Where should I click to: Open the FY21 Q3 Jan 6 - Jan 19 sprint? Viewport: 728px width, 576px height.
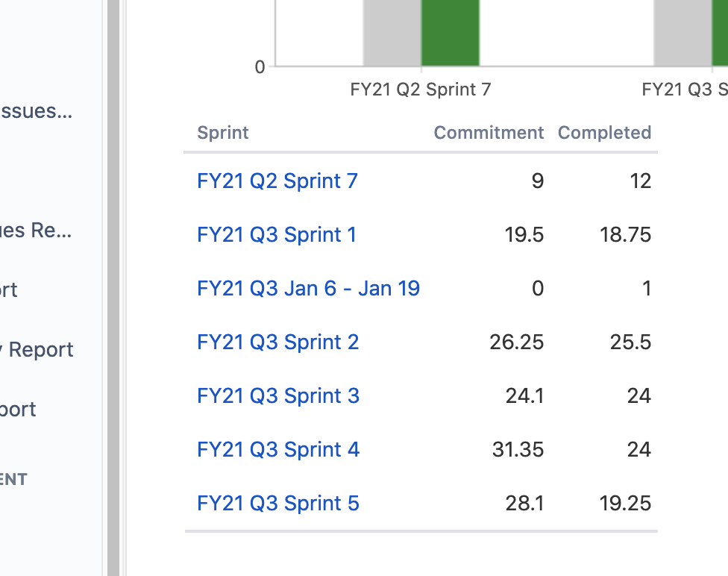pos(308,288)
